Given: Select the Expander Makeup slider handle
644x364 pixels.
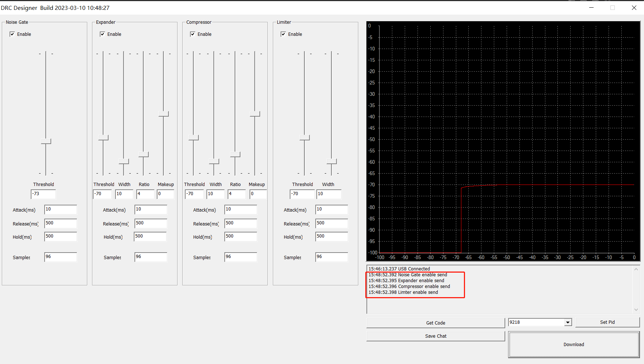Looking at the screenshot, I should point(164,114).
